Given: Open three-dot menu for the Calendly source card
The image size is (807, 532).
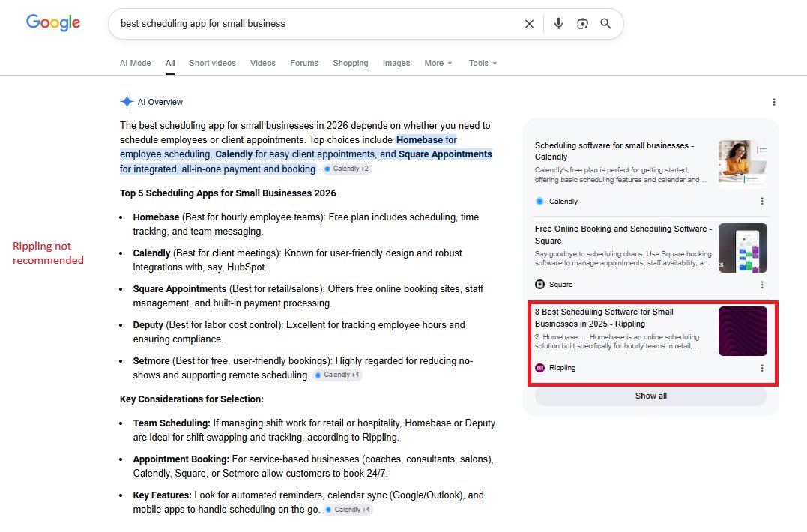Looking at the screenshot, I should [x=762, y=201].
